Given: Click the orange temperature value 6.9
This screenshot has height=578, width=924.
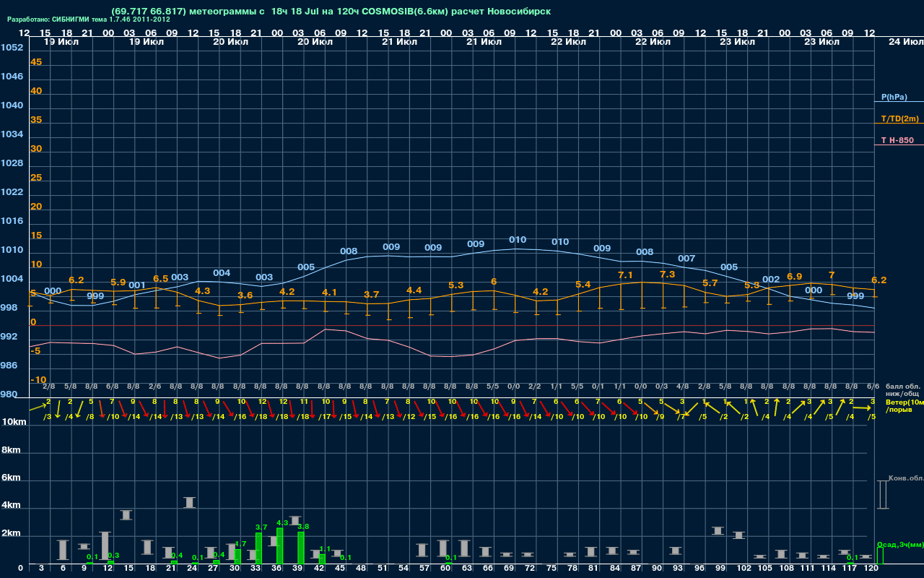Looking at the screenshot, I should (x=794, y=277).
